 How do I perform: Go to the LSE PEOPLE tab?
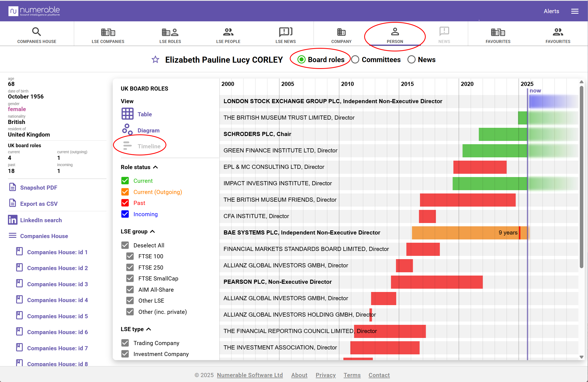[x=228, y=36]
